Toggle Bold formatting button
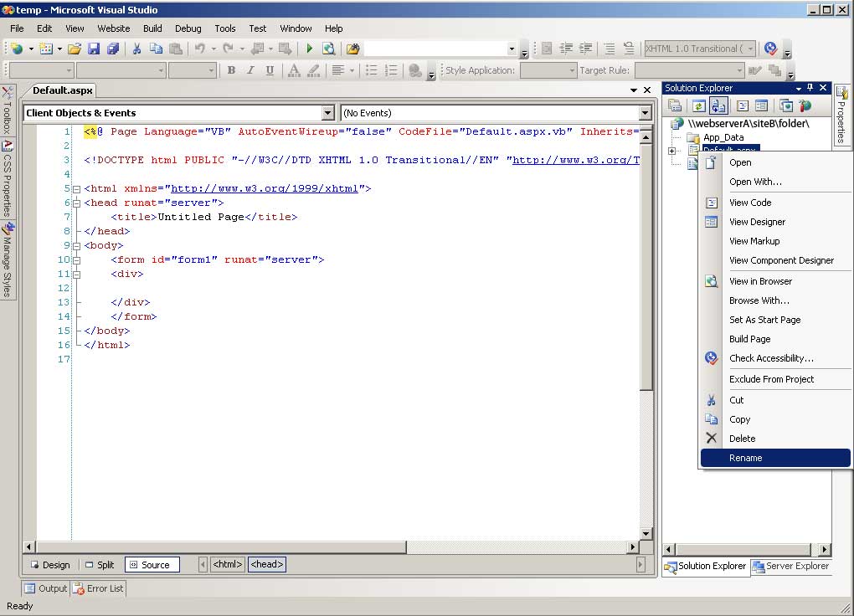 pyautogui.click(x=231, y=70)
